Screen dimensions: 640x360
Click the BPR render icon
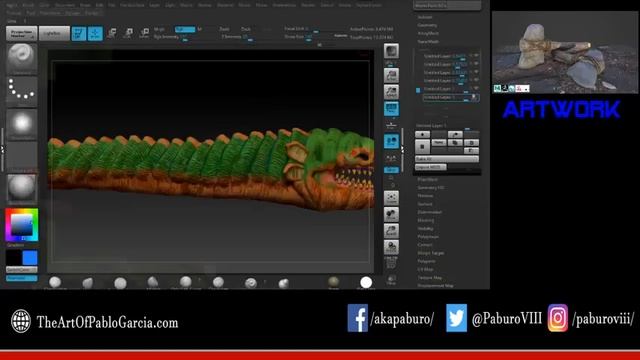click(x=391, y=51)
